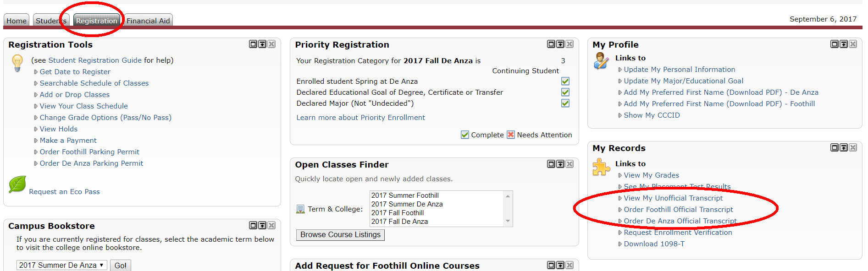Click the Browse Course Listings button

pyautogui.click(x=340, y=235)
